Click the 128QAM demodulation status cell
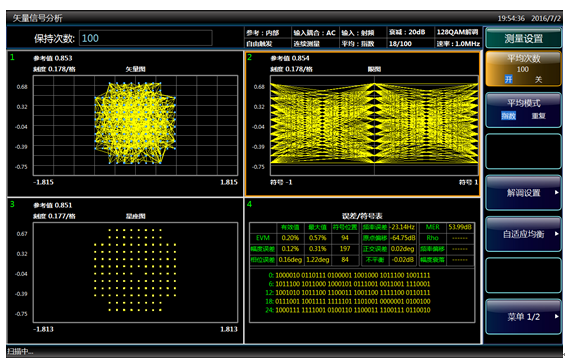The width and height of the screenshot is (565, 363). pos(458,32)
